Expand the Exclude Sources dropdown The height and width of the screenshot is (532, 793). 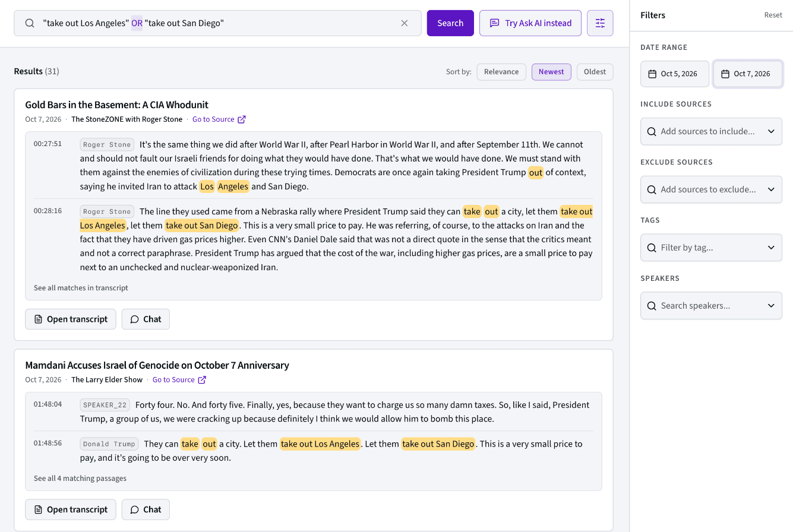point(711,189)
